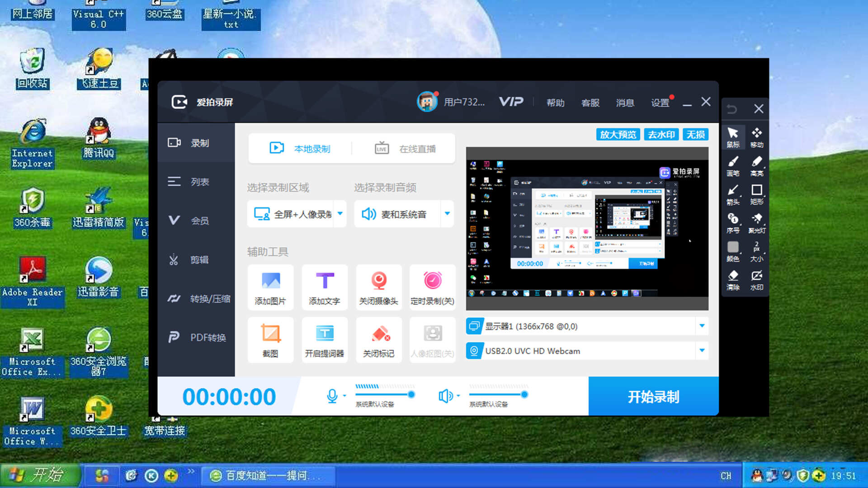
Task: Open the 会员 sidebar tab
Action: [196, 221]
